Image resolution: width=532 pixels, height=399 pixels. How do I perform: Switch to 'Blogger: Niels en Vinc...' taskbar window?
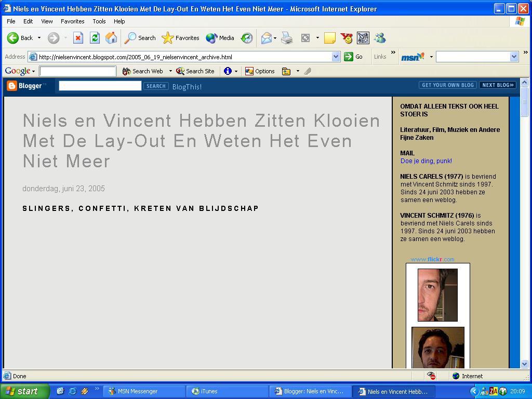311,392
